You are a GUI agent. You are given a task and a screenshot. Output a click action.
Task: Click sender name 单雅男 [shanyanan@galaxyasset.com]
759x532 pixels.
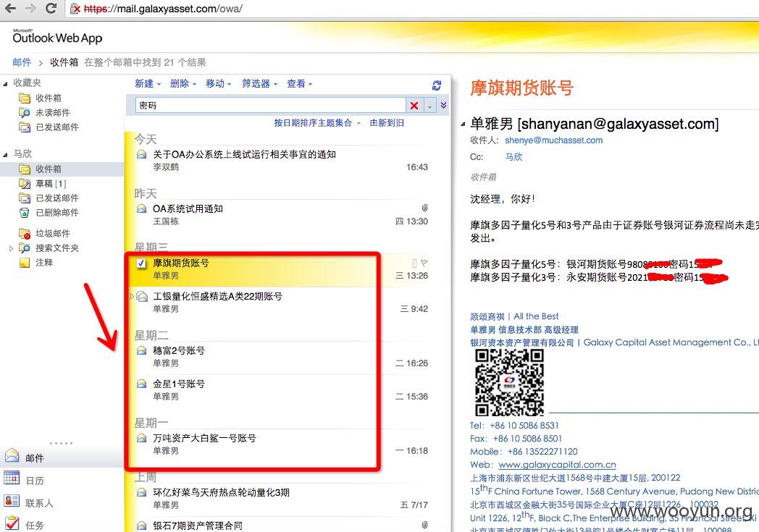(595, 124)
